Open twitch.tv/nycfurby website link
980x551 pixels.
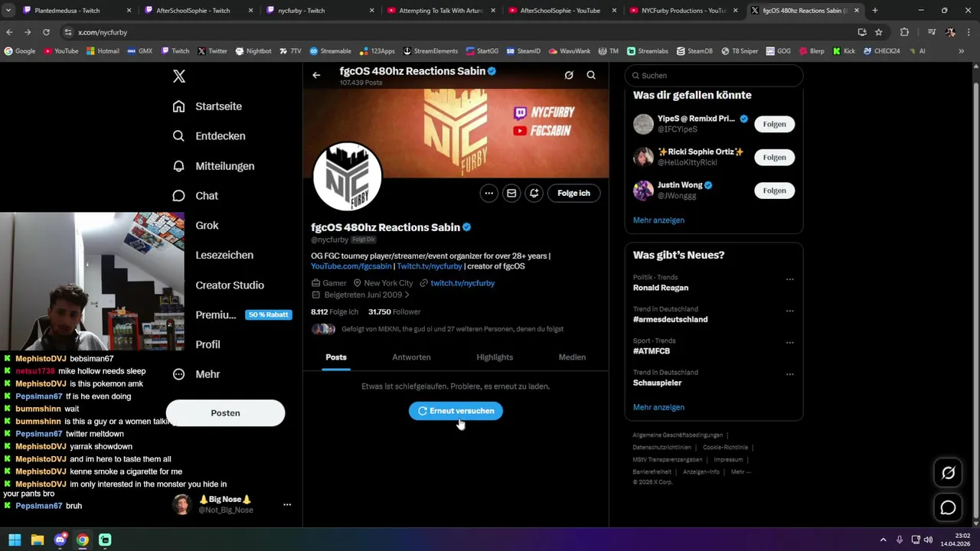tap(462, 283)
